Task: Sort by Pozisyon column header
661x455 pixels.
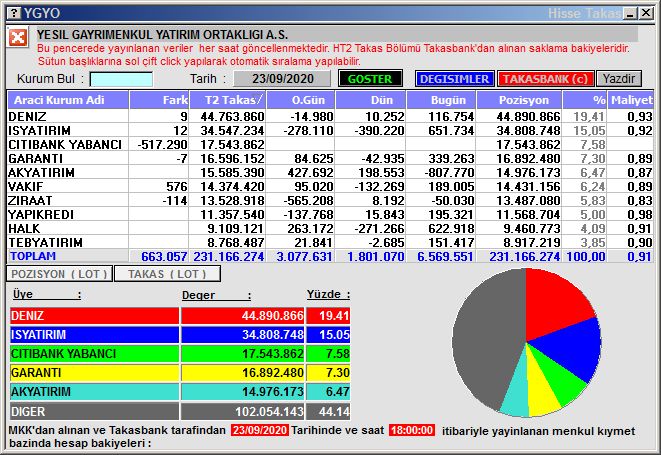Action: pos(519,100)
